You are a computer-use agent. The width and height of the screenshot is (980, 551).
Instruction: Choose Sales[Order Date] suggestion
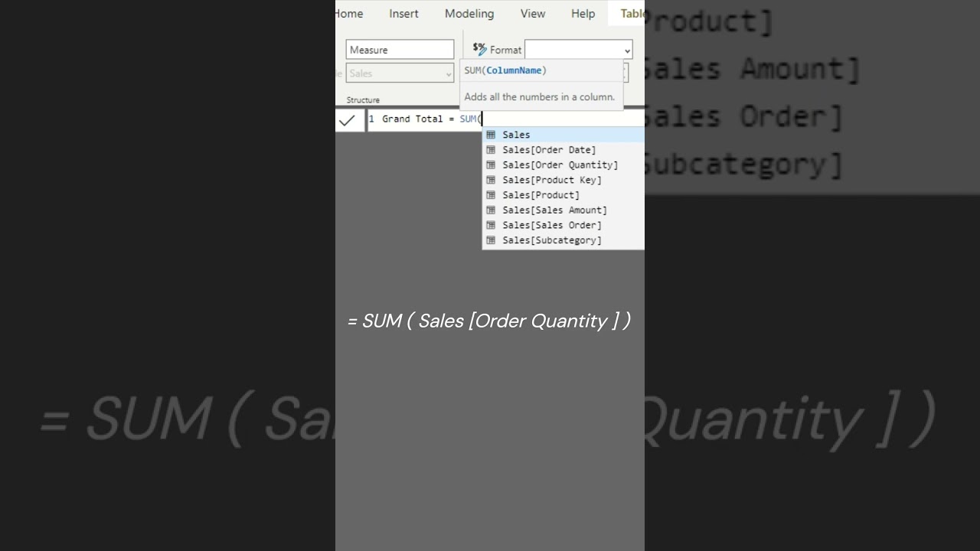(563, 150)
